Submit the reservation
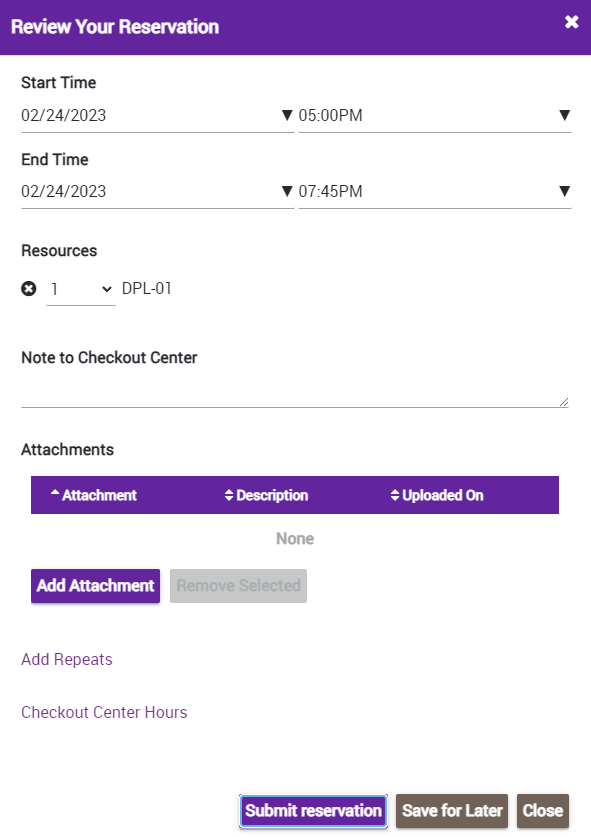Screen dimensions: 591x837 point(313,811)
